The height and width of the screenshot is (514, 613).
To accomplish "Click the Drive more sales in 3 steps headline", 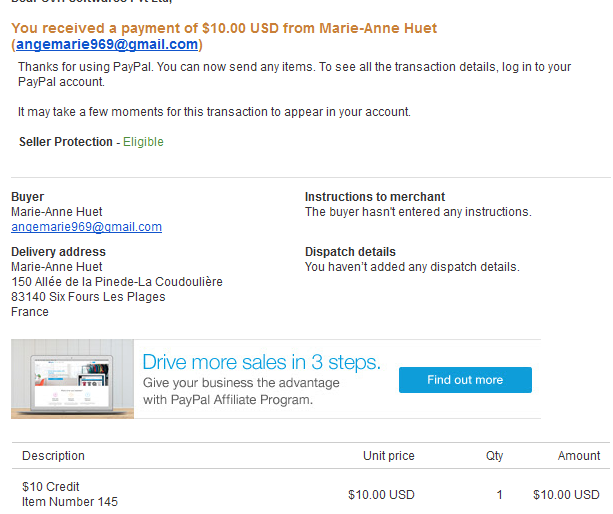I will point(261,362).
